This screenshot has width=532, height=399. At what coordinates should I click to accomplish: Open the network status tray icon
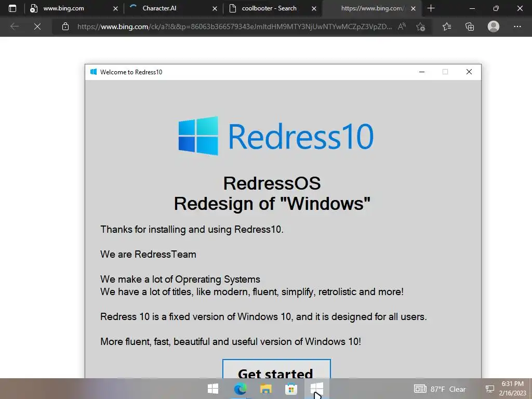[489, 389]
